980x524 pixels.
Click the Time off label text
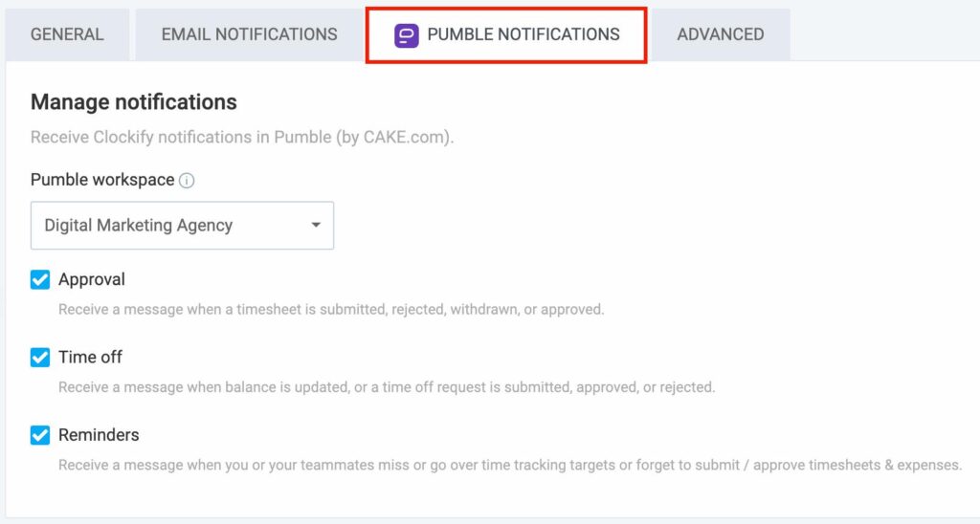[91, 357]
